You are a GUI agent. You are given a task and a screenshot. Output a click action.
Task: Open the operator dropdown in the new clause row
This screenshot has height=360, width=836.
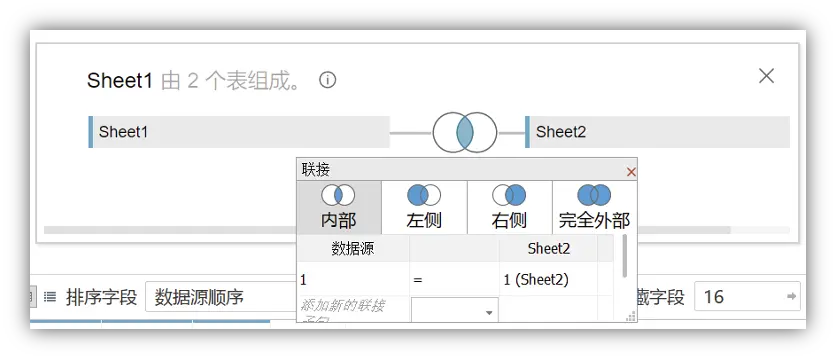[455, 310]
